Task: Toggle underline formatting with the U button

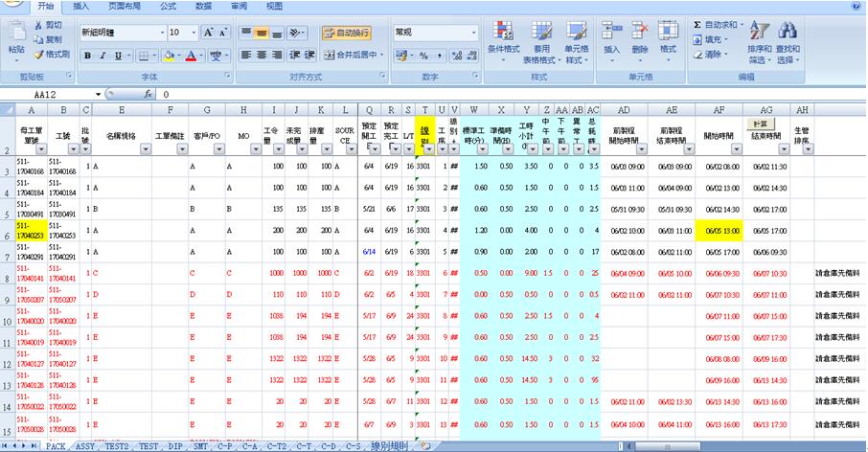Action: tap(118, 56)
